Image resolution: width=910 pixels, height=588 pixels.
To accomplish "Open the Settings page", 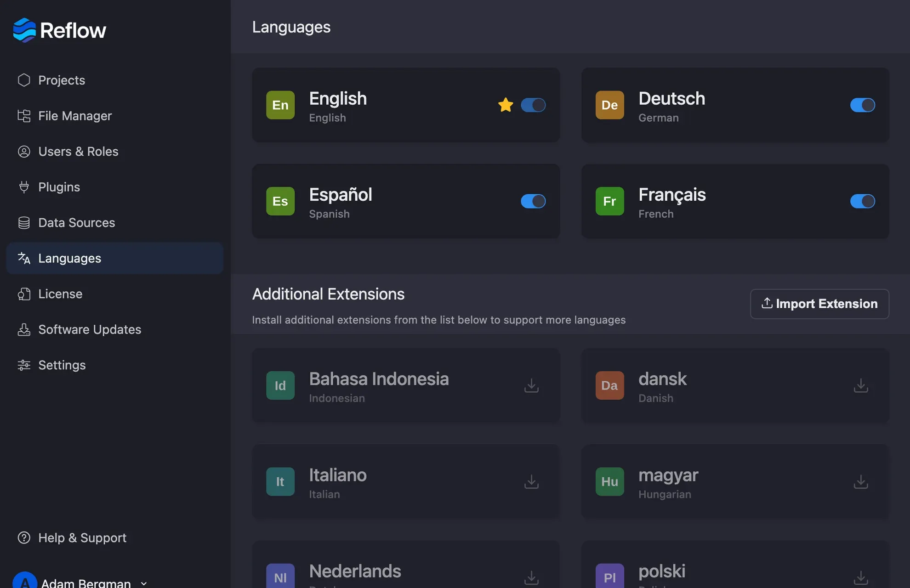I will (114, 365).
